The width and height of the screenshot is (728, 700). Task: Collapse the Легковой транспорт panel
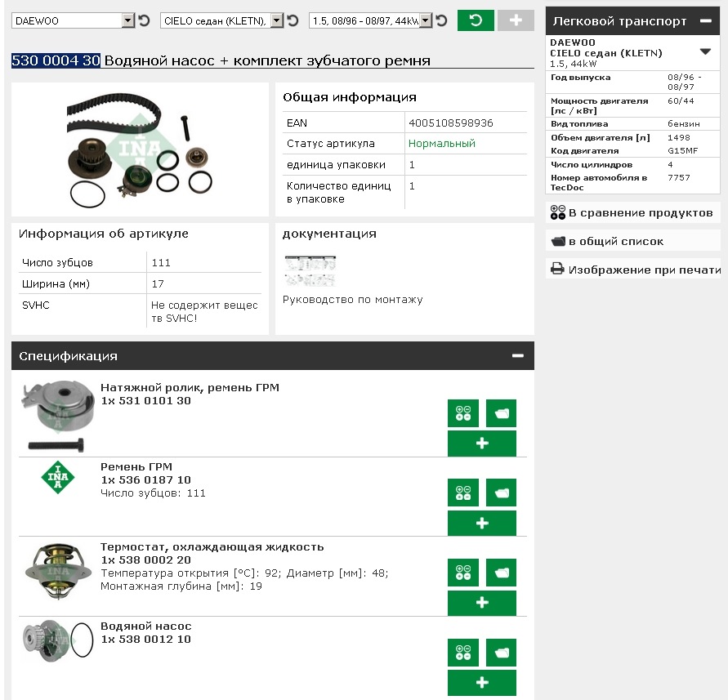[x=706, y=21]
